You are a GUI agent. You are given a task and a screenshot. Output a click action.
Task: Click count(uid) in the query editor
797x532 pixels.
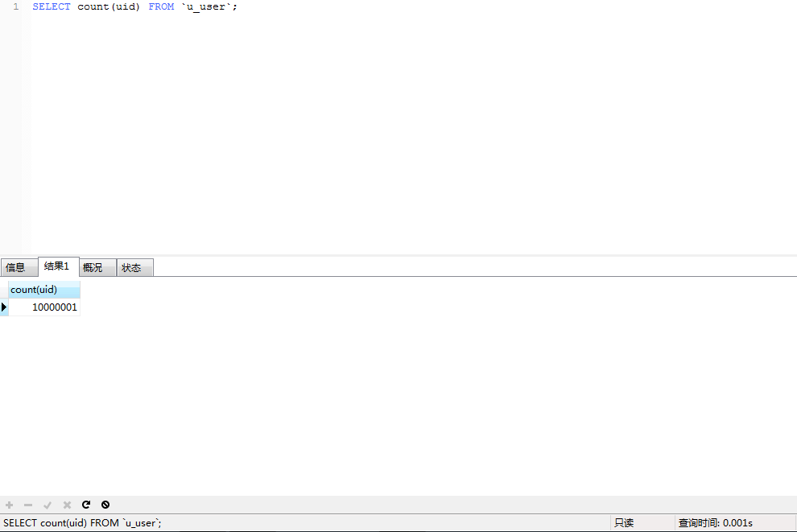click(x=108, y=6)
